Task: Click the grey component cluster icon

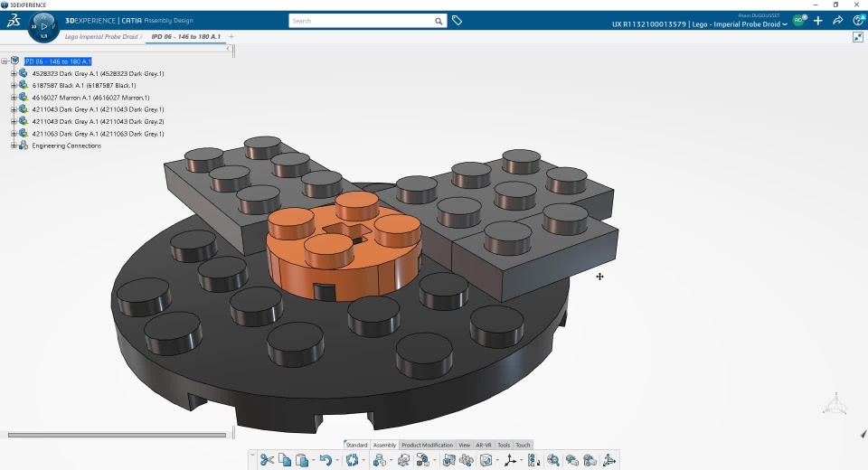Action: pos(467,460)
